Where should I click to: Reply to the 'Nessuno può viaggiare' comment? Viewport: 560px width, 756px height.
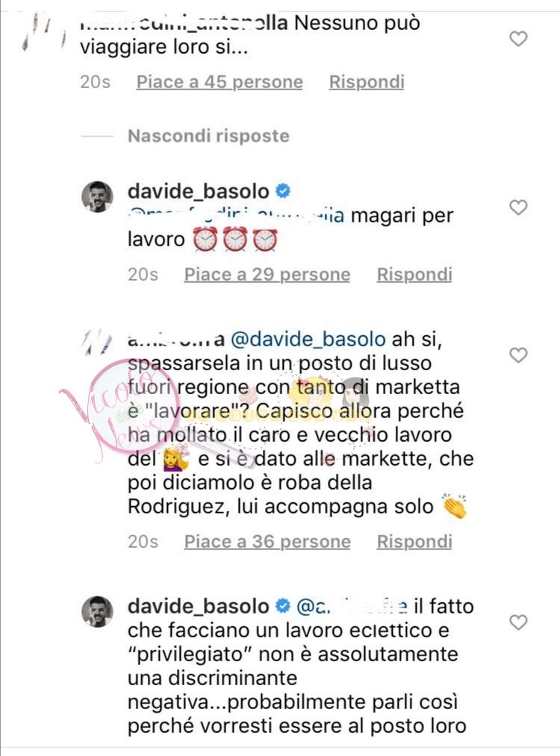(367, 82)
